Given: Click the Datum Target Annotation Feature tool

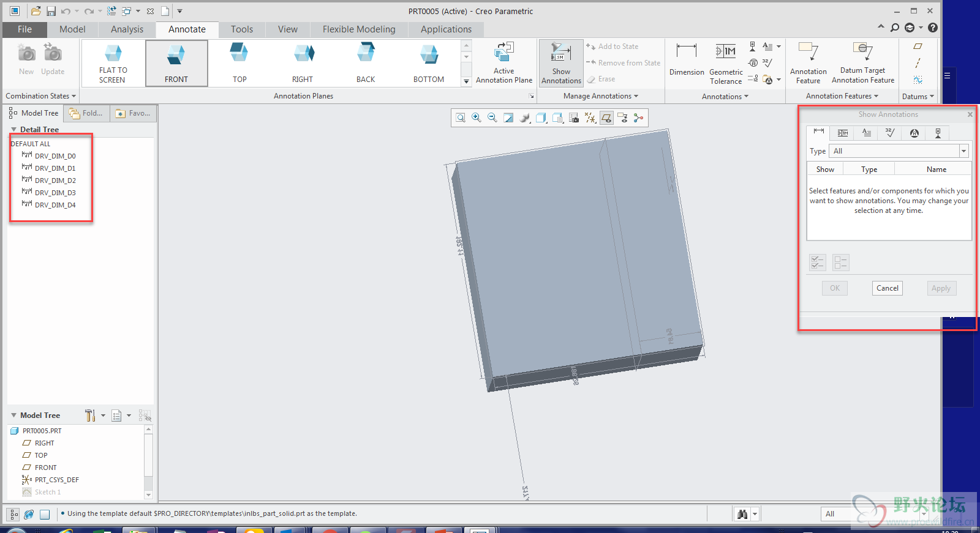Looking at the screenshot, I should (x=863, y=63).
